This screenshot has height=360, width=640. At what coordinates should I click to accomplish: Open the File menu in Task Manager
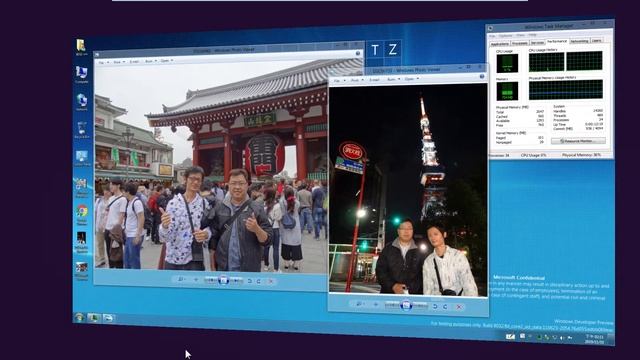(x=493, y=36)
